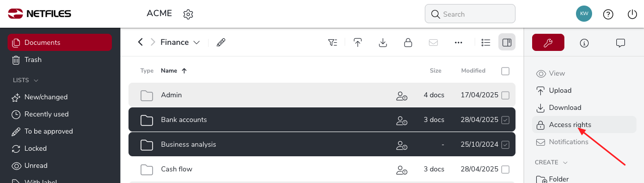The width and height of the screenshot is (644, 183).
Task: Toggle the side panel icon
Action: [x=507, y=43]
